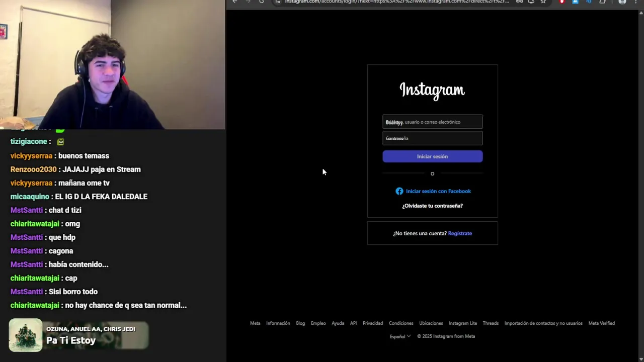
Task: Click username micaaquino in chat
Action: coord(30,197)
